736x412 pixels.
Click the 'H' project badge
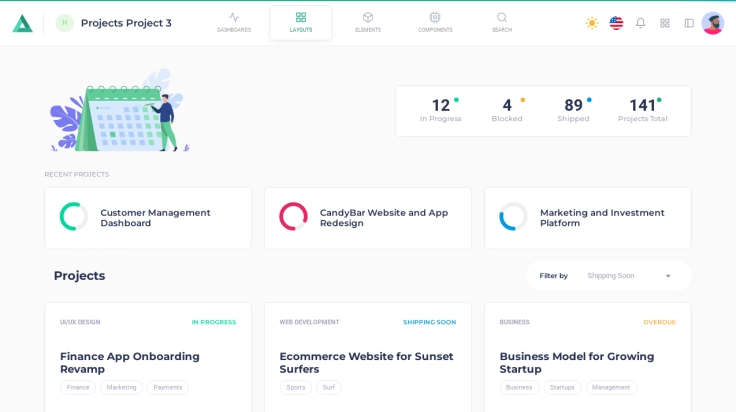(65, 23)
